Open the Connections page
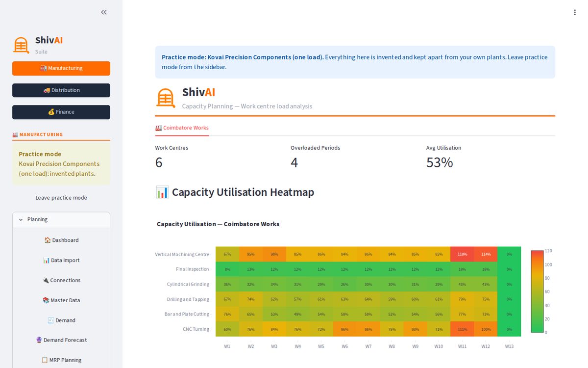The image size is (588, 368). tap(61, 281)
